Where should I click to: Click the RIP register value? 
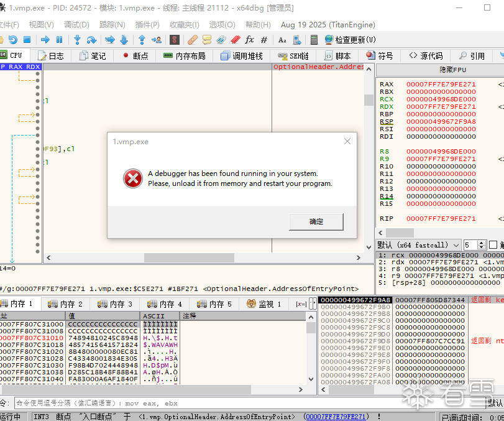[x=441, y=219]
